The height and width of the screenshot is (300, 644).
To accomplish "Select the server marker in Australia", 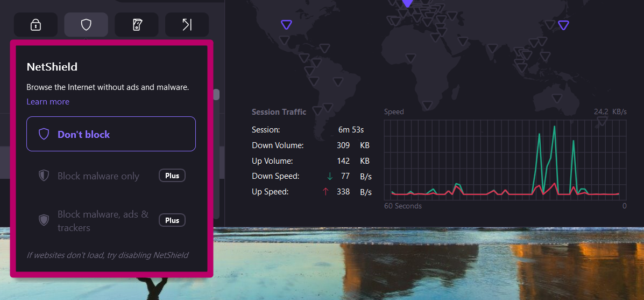I will [x=557, y=97].
